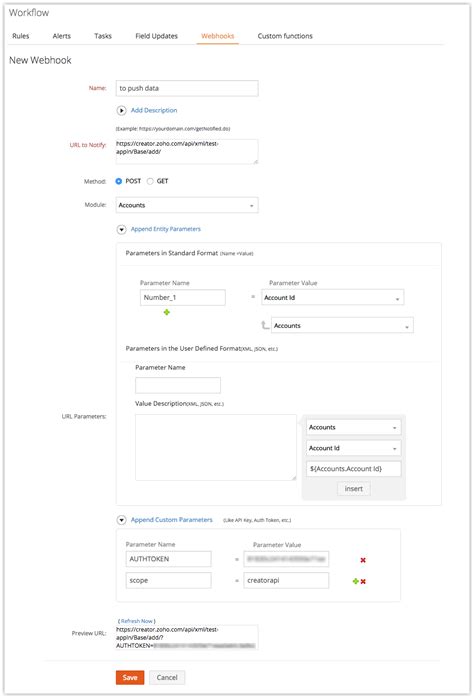Open the Account Id dropdown in insert panel
The image size is (474, 698).
(353, 448)
